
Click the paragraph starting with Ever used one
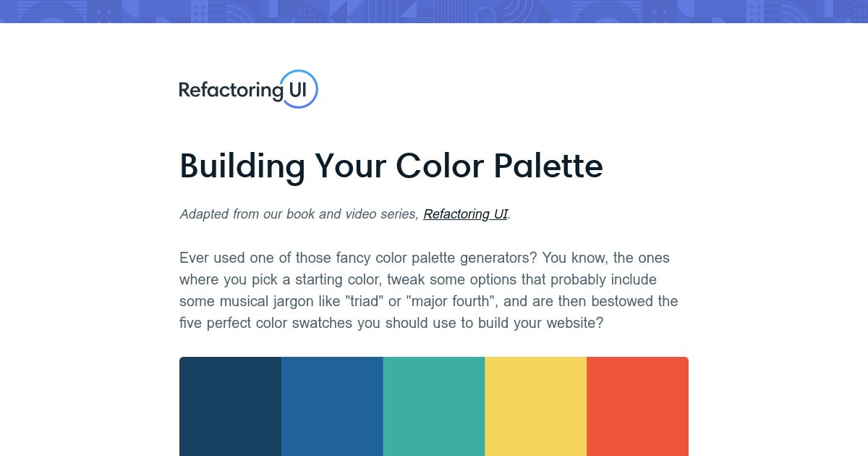click(x=429, y=290)
